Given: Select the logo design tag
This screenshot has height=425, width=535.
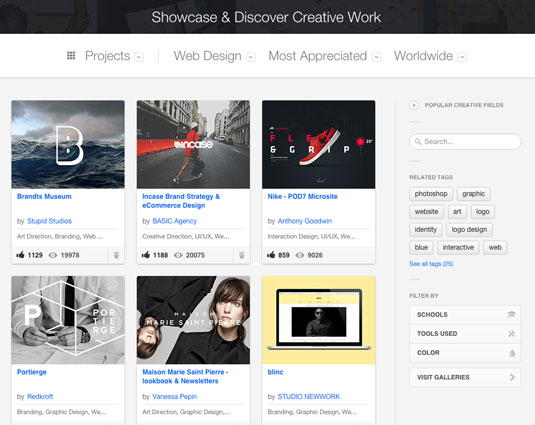Looking at the screenshot, I should pyautogui.click(x=469, y=230).
